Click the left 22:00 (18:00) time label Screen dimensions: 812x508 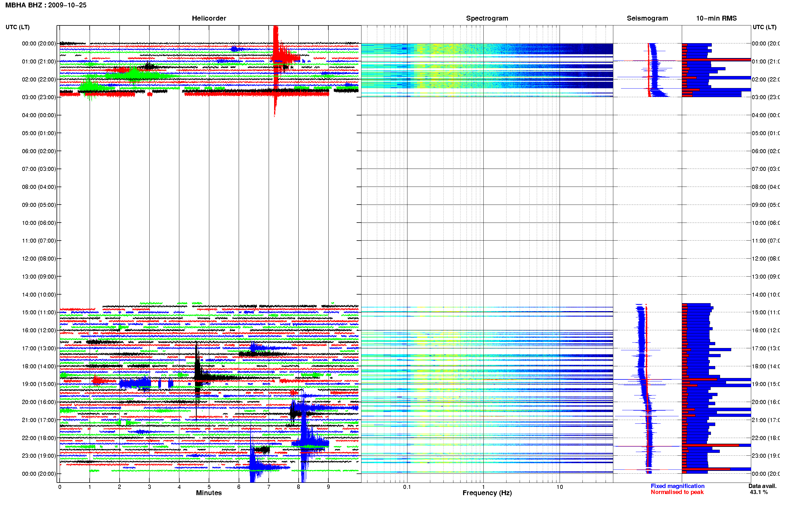coord(39,438)
